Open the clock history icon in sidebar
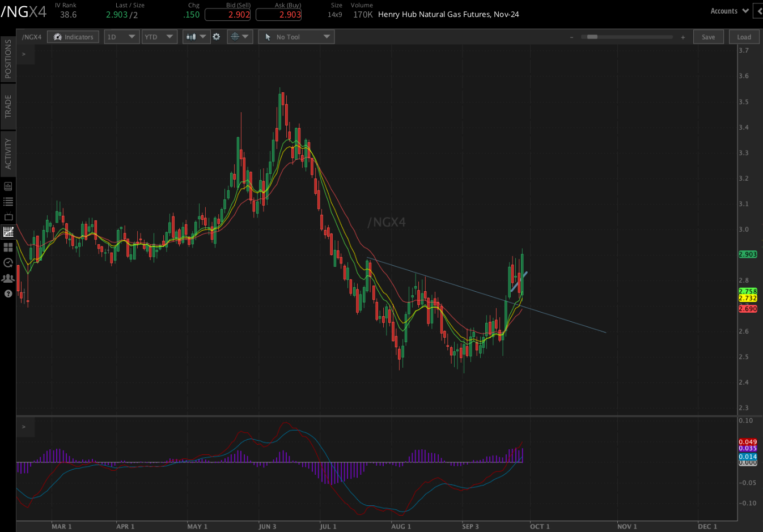The height and width of the screenshot is (532, 763). pos(8,263)
